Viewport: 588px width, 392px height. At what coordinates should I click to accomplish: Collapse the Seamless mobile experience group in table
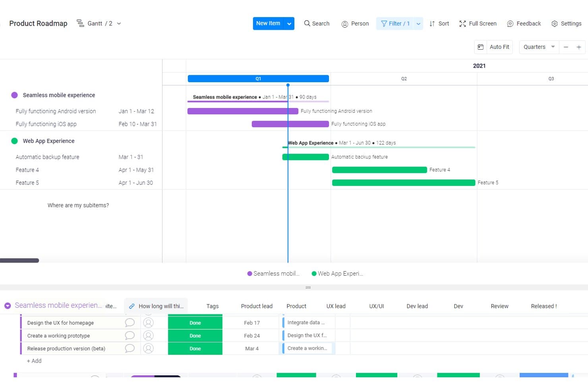point(8,305)
